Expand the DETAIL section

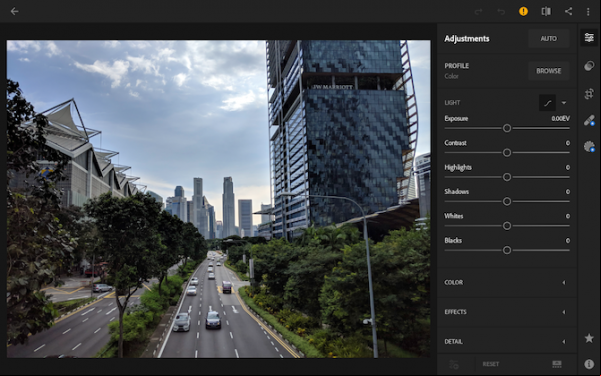coord(507,342)
